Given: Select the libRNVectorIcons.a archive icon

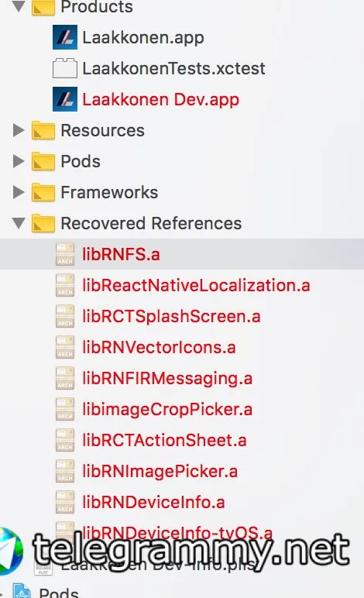Looking at the screenshot, I should [x=65, y=347].
